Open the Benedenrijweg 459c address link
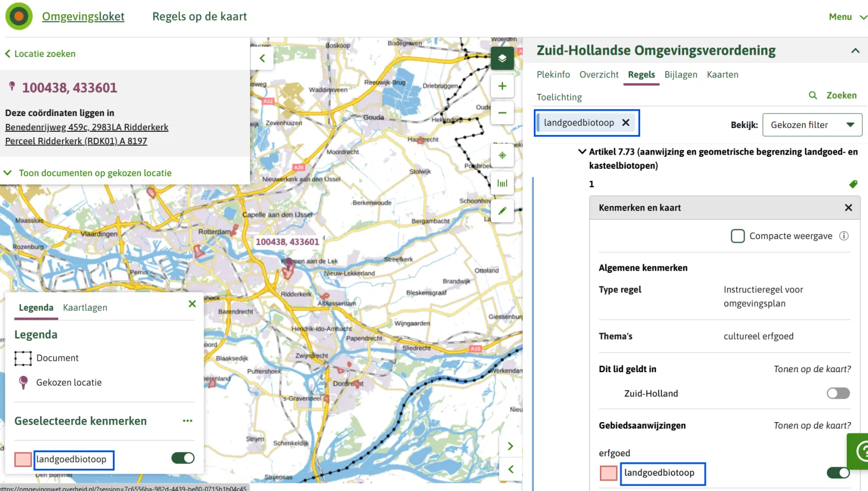Viewport: 868px width, 491px height. (x=87, y=127)
